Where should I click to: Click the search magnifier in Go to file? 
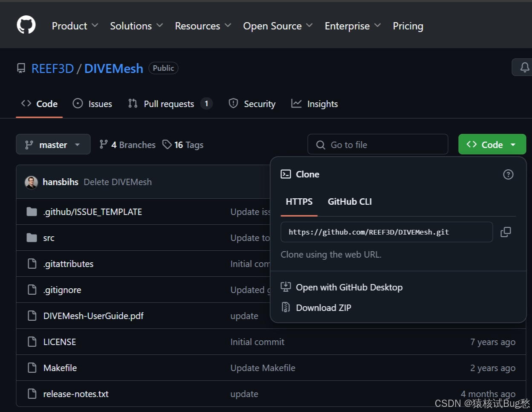pos(321,145)
